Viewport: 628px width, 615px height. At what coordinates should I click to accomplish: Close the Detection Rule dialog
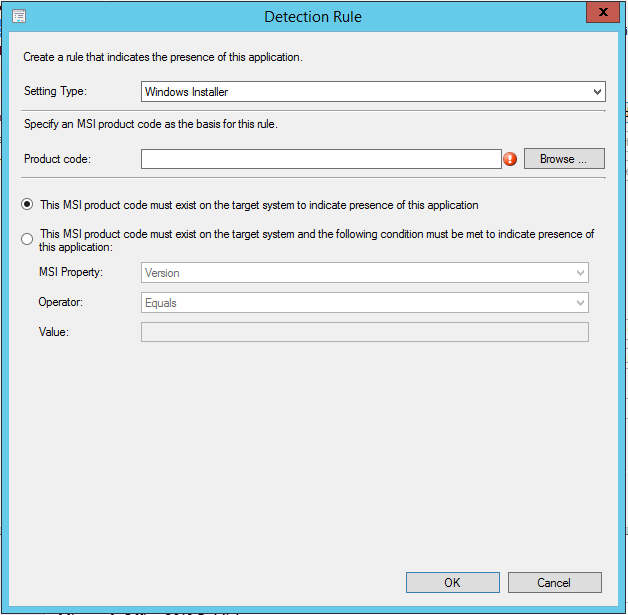click(x=600, y=14)
